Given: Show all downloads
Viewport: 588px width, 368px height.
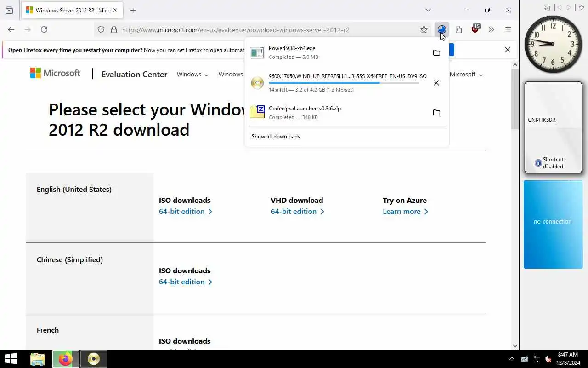Looking at the screenshot, I should [276, 137].
